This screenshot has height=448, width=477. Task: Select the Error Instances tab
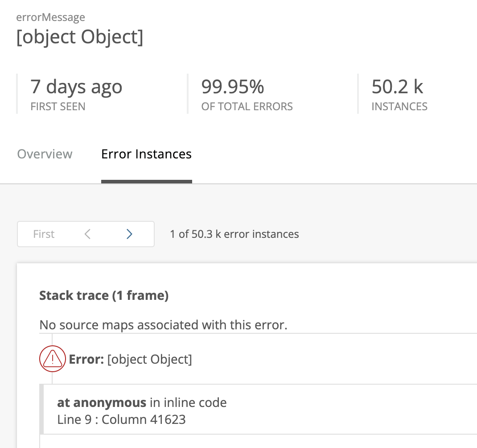coord(146,154)
